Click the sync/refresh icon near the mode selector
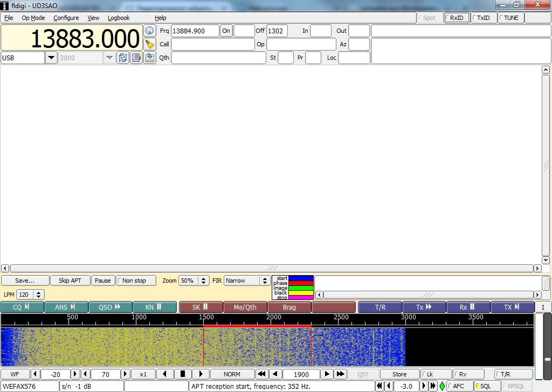552x392 pixels. pyautogui.click(x=123, y=58)
